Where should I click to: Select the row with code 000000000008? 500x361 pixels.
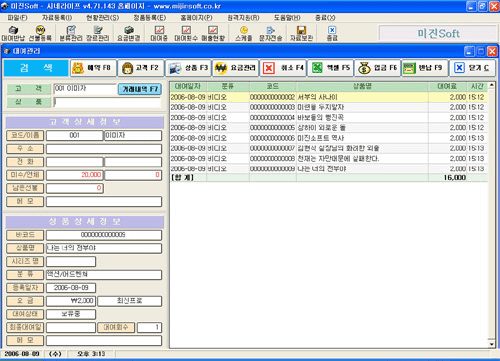click(x=329, y=159)
